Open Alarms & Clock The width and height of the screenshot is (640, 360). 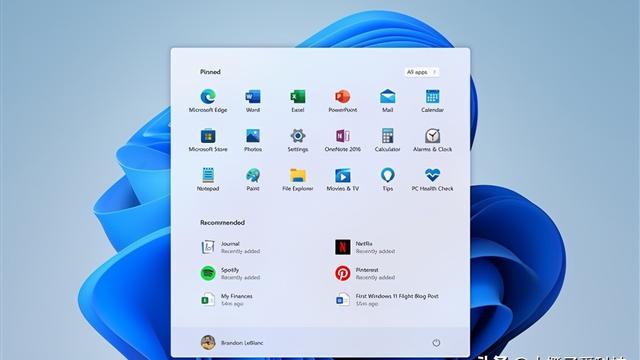pos(432,140)
